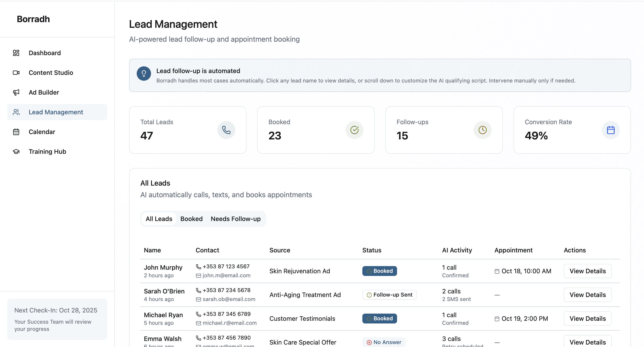
Task: Click the lightbulb icon in the automation banner
Action: click(x=144, y=73)
